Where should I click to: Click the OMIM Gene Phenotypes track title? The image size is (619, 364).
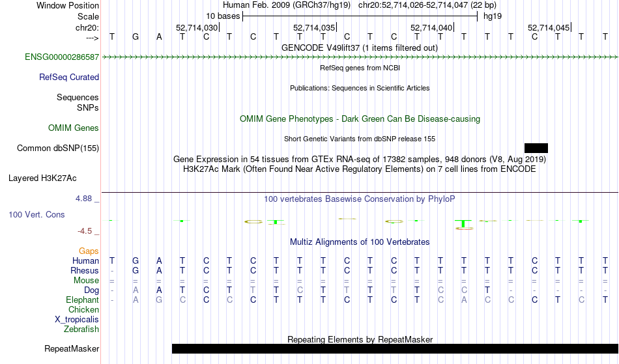[360, 119]
